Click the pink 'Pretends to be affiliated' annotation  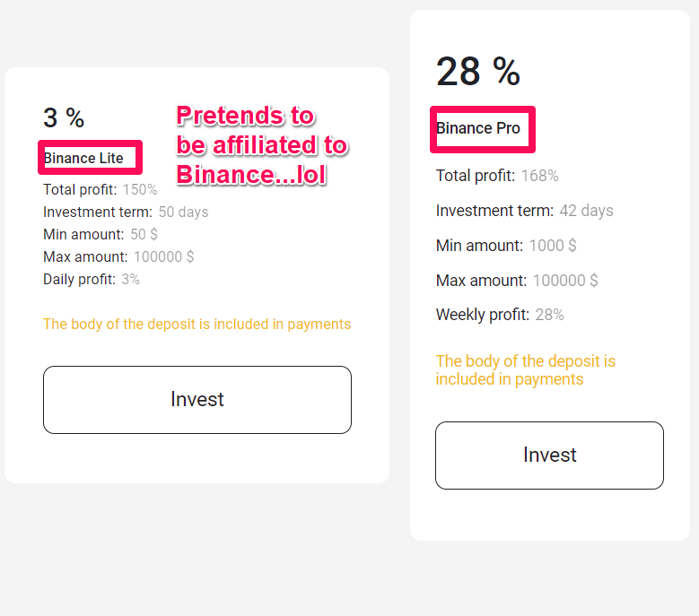click(260, 144)
